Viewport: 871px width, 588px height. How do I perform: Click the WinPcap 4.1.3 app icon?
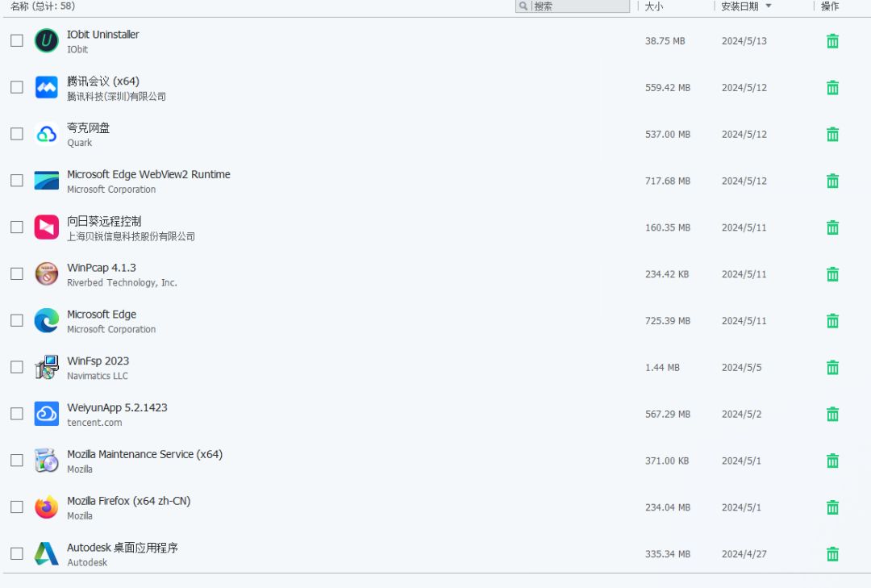[47, 274]
